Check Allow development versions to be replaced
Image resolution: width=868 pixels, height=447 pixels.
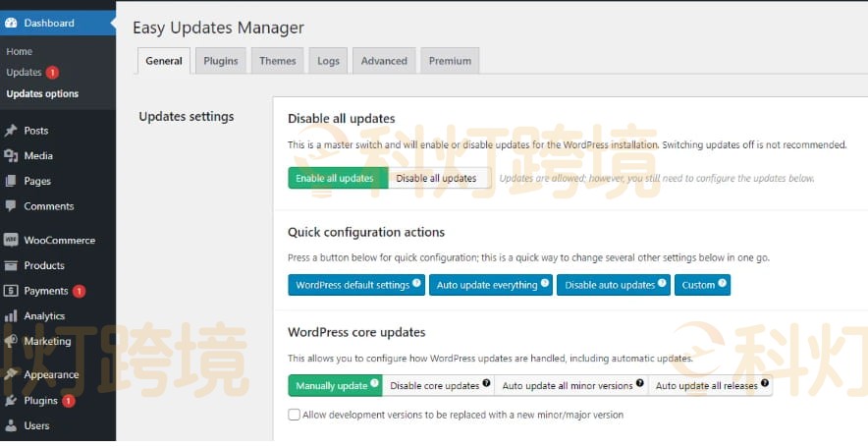[294, 415]
